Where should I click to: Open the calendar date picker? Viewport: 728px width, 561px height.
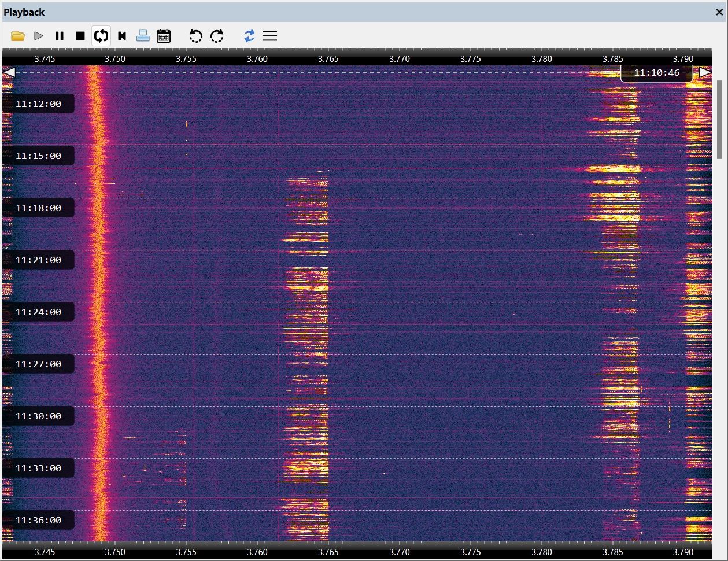[x=164, y=36]
